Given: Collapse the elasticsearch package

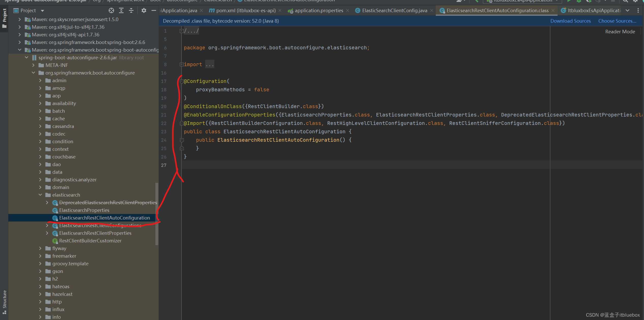Looking at the screenshot, I should point(40,195).
